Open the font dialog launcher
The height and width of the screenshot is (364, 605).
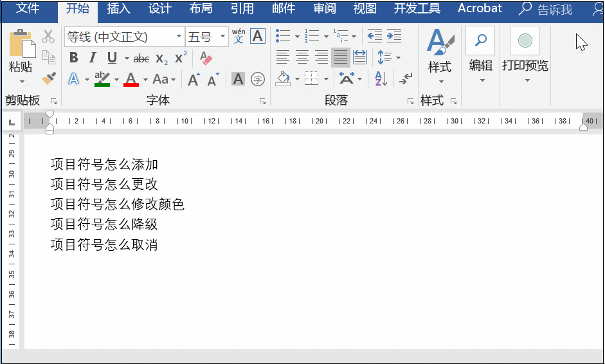[x=263, y=102]
